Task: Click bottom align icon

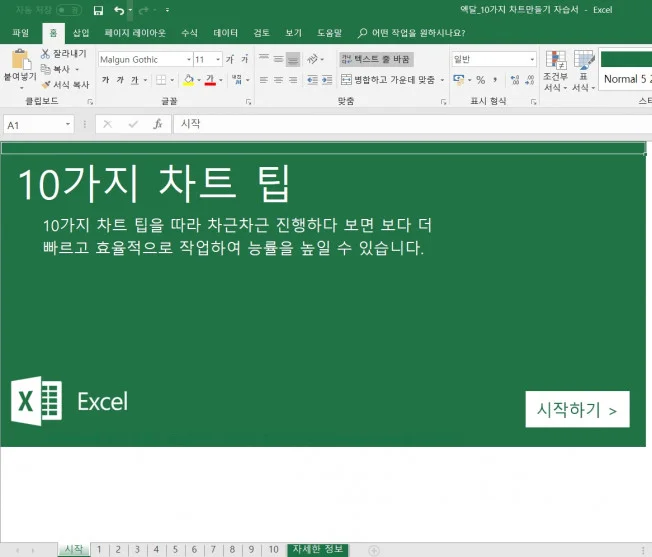Action: coord(293,59)
